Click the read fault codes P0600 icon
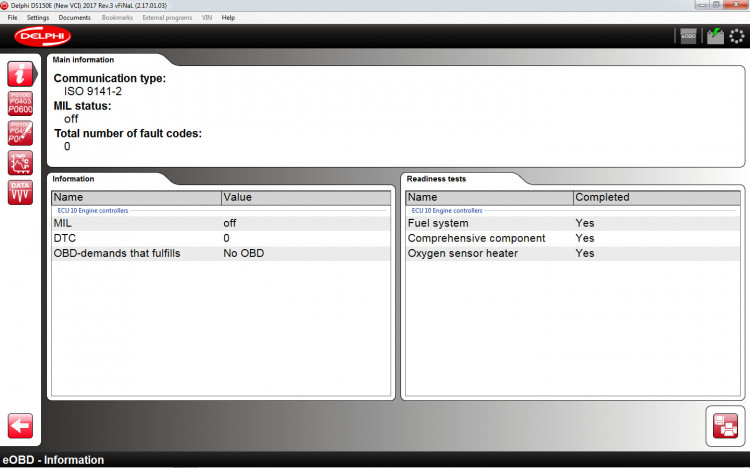750x468 pixels. pos(20,103)
